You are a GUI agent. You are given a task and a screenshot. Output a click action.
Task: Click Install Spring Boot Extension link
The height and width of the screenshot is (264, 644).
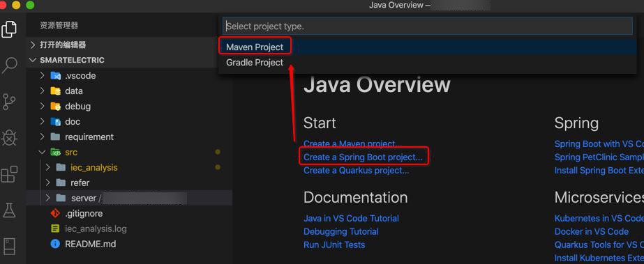click(x=599, y=170)
